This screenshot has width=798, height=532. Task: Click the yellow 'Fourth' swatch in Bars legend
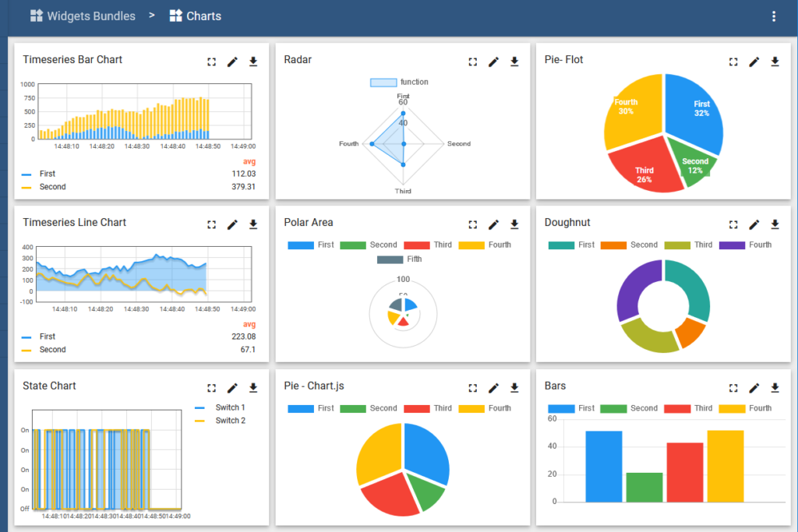tap(730, 408)
